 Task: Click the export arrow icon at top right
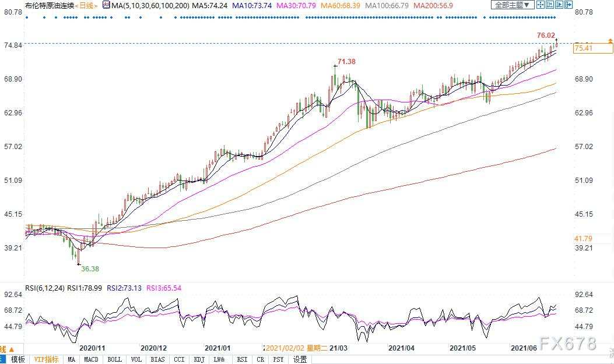click(569, 5)
